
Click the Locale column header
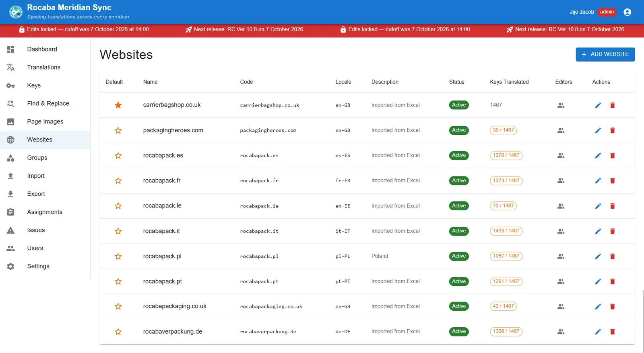[343, 82]
